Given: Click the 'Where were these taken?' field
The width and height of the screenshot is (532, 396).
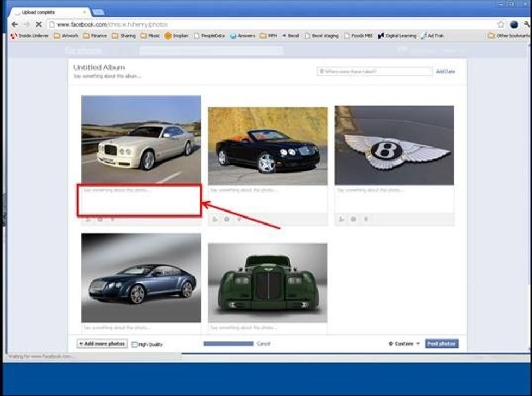Looking at the screenshot, I should [374, 72].
